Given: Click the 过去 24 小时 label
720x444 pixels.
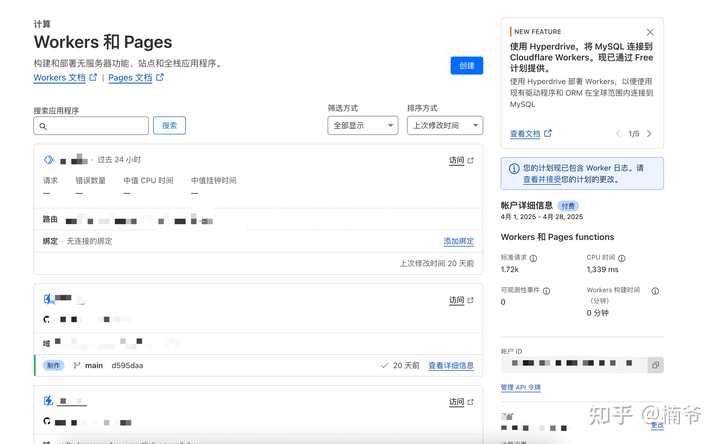Looking at the screenshot, I should pos(119,160).
